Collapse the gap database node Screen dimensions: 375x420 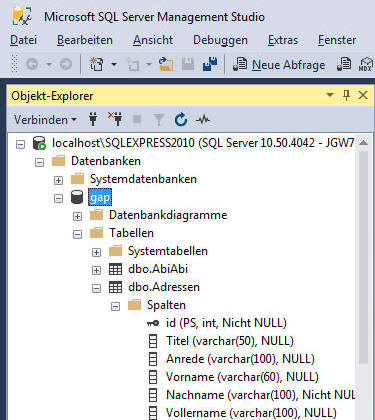[58, 198]
